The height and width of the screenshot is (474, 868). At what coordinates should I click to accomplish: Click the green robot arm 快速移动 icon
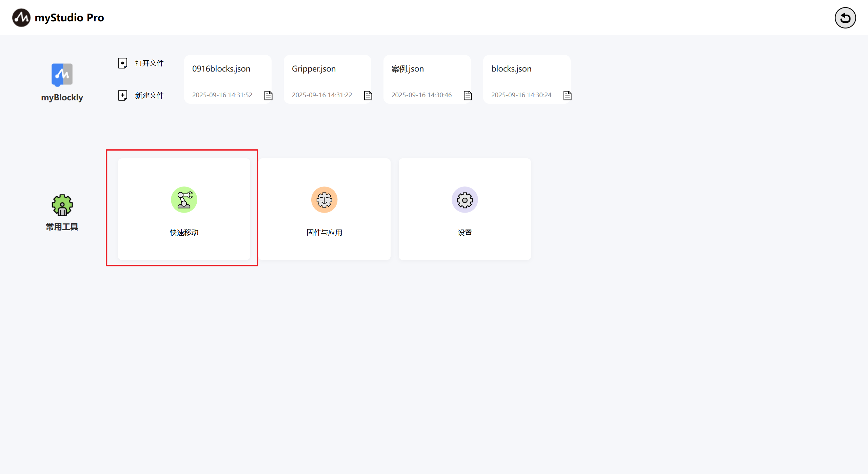point(184,200)
